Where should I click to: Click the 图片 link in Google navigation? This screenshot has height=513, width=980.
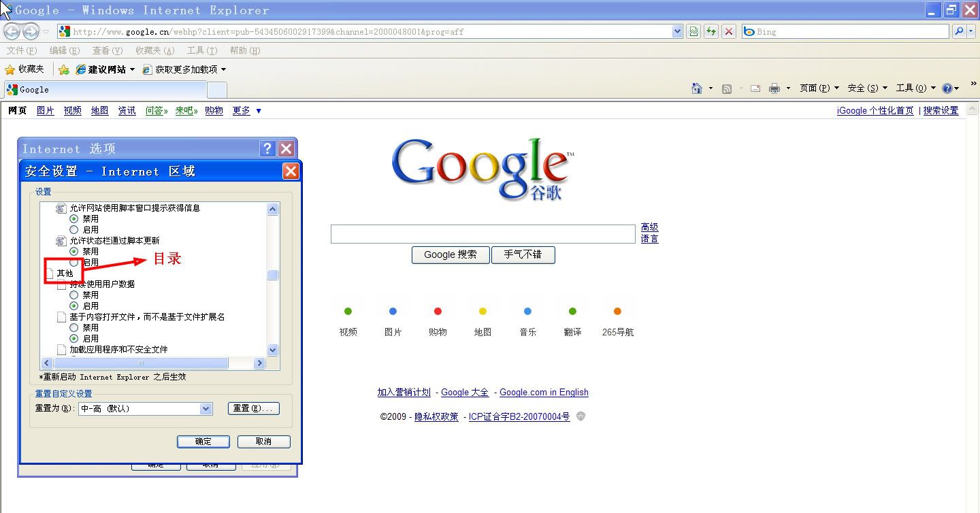click(46, 110)
